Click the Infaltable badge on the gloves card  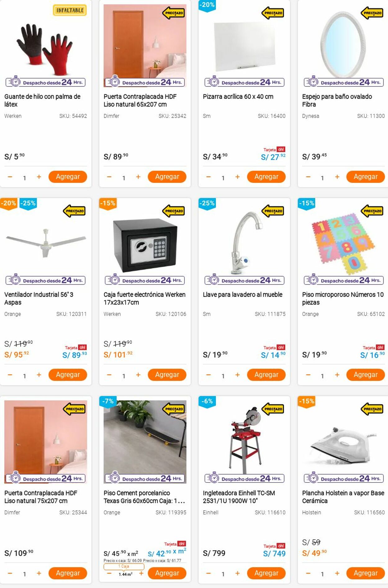point(70,10)
